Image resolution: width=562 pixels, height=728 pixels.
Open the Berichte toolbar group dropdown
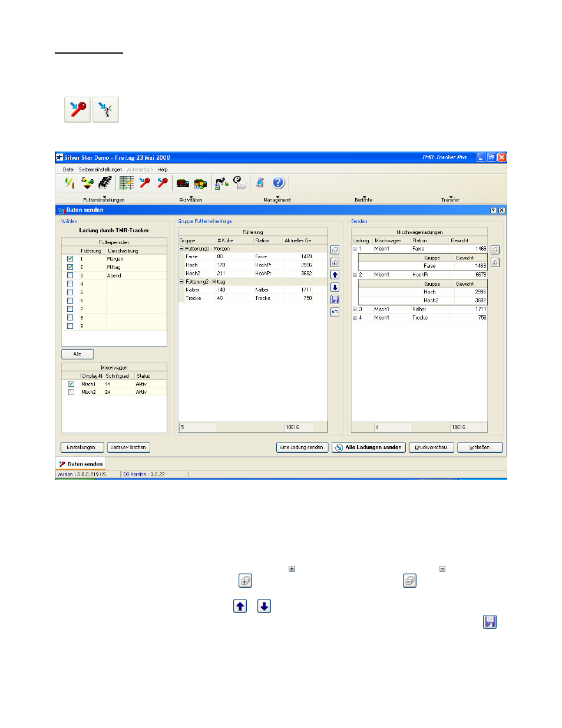pyautogui.click(x=363, y=199)
